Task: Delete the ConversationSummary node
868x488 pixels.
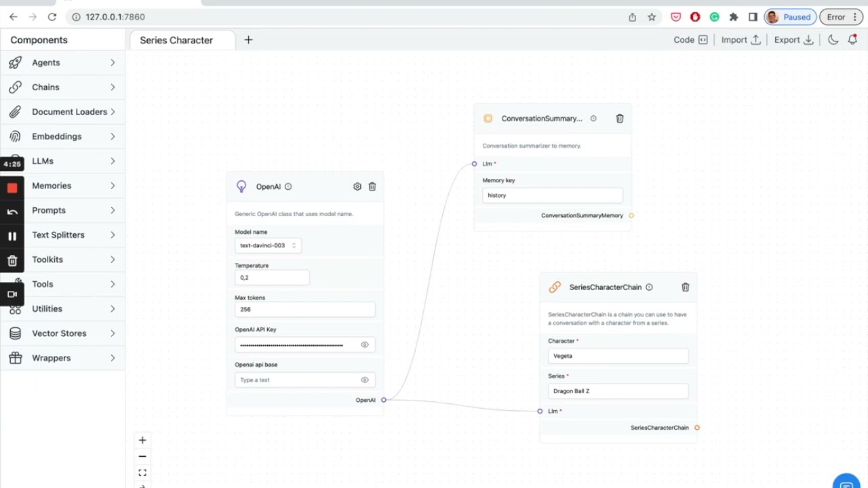Action: tap(620, 119)
